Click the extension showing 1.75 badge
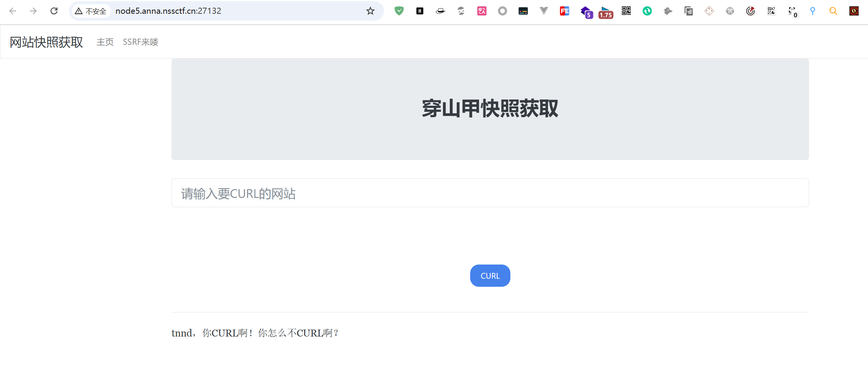 (x=606, y=12)
